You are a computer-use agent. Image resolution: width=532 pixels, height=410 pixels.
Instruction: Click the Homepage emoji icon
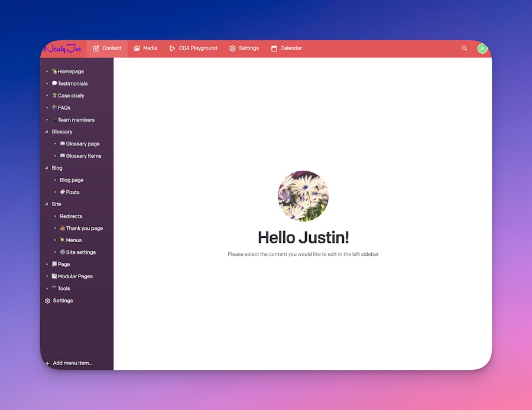[x=54, y=71]
